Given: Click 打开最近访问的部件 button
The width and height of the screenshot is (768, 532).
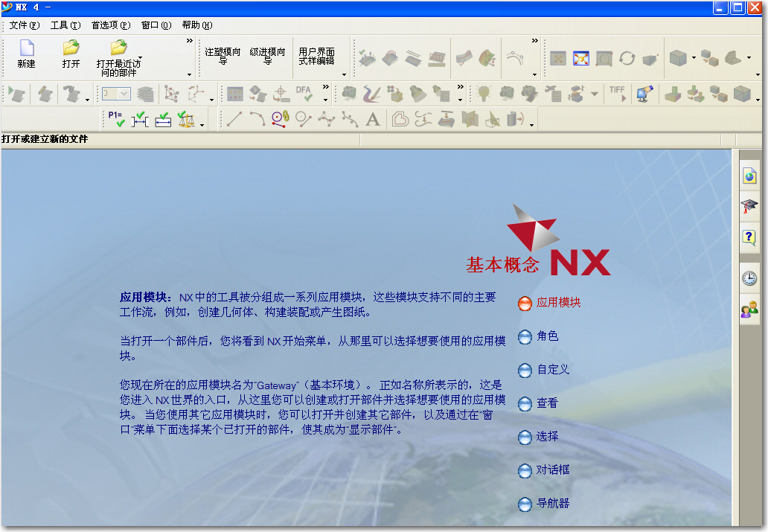Looking at the screenshot, I should (x=118, y=58).
